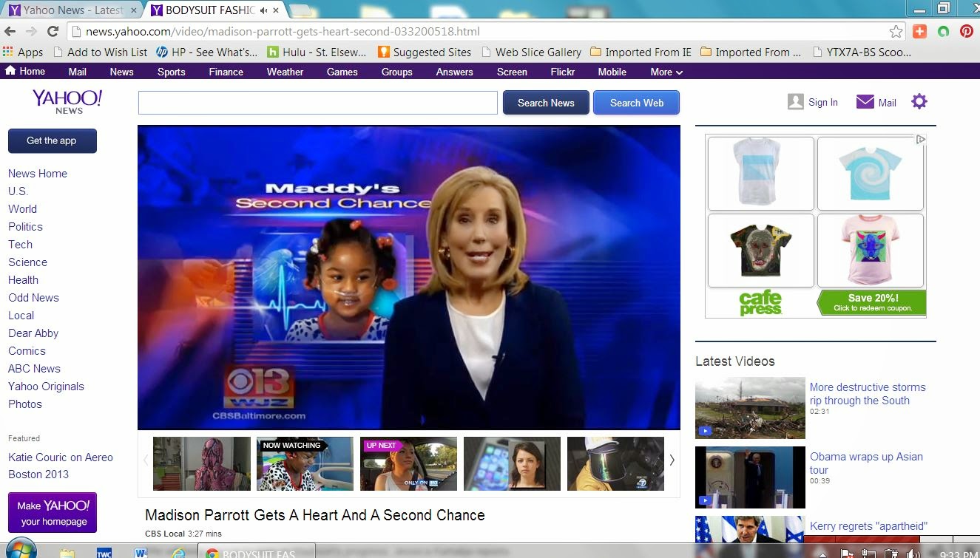980x558 pixels.
Task: Open Boston 2013 featured link
Action: coord(38,474)
